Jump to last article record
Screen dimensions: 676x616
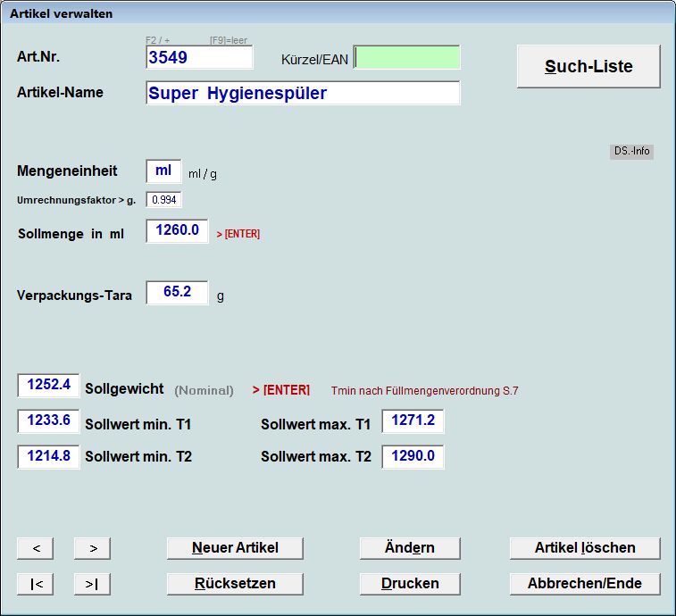point(92,584)
